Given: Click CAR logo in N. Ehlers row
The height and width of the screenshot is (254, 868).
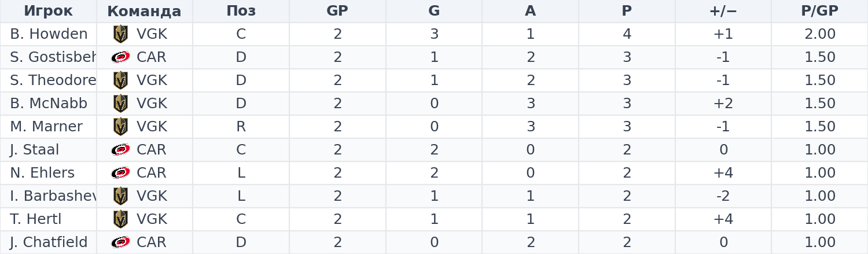Looking at the screenshot, I should point(120,173).
